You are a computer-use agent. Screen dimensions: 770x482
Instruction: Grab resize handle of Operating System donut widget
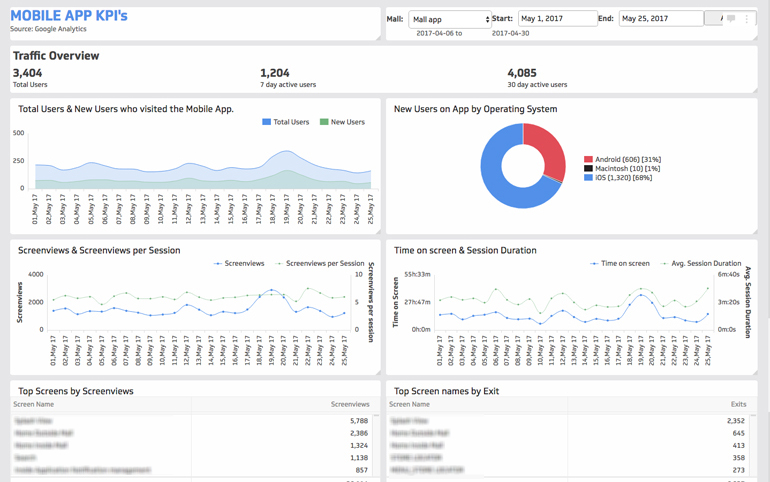754,231
